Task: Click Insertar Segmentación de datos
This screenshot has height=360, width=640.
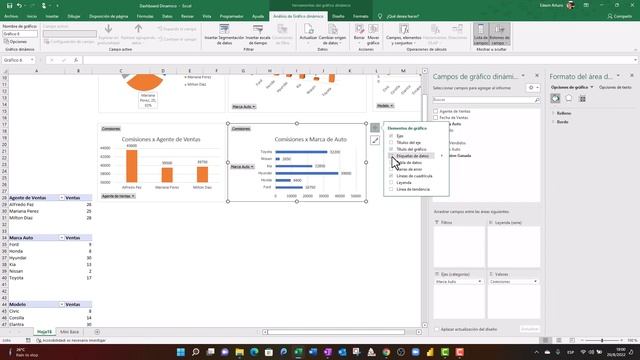Action: point(224,35)
